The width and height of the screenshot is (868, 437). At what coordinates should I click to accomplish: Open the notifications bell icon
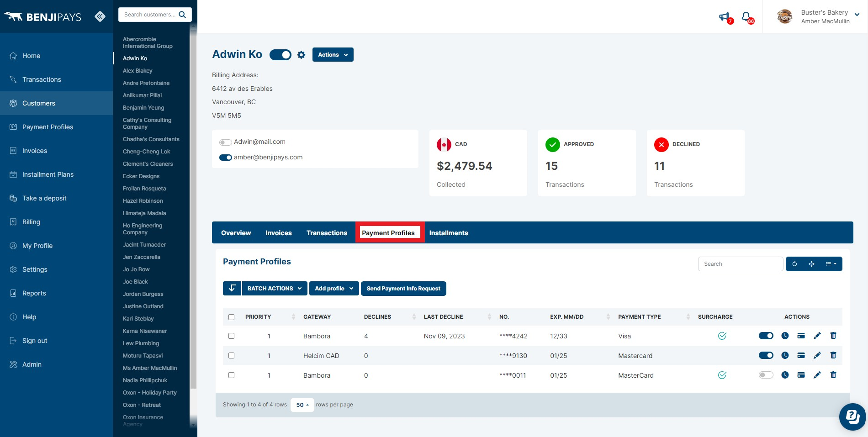tap(746, 17)
